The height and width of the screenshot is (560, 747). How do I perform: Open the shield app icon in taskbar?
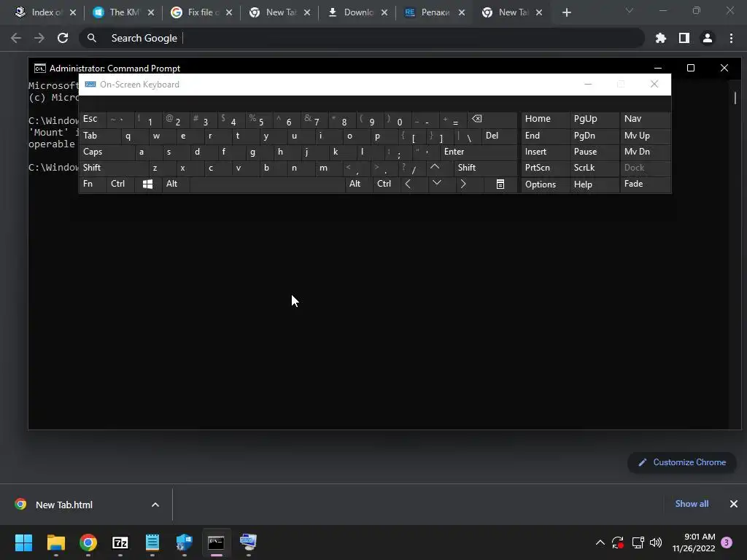(x=184, y=542)
